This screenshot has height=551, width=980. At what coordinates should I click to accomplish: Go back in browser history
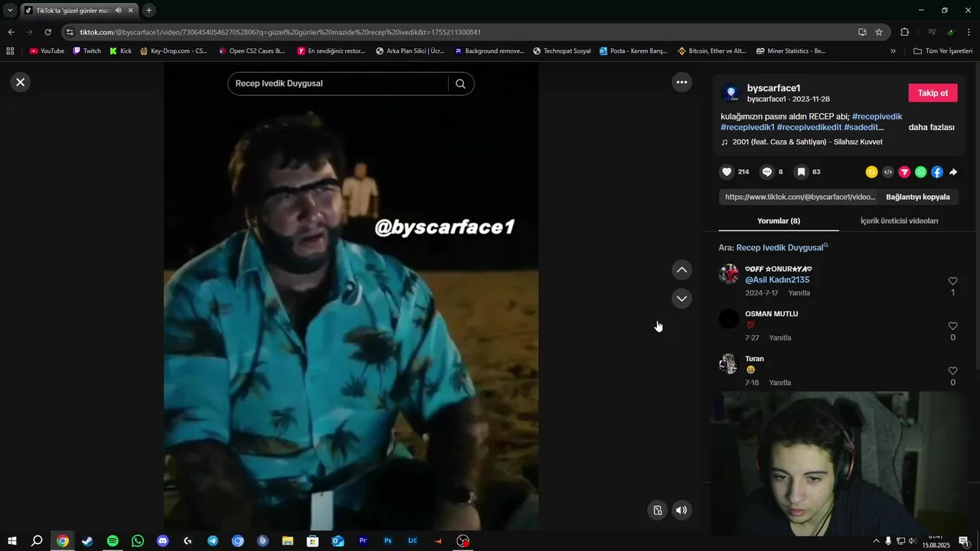[11, 32]
